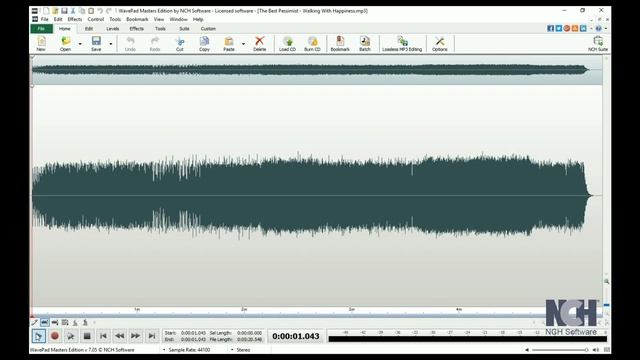Open the Burn CD tool
This screenshot has height=360, width=640.
(x=312, y=44)
